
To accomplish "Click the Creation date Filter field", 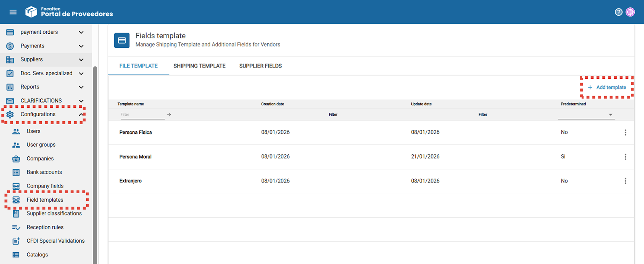I will tap(333, 115).
